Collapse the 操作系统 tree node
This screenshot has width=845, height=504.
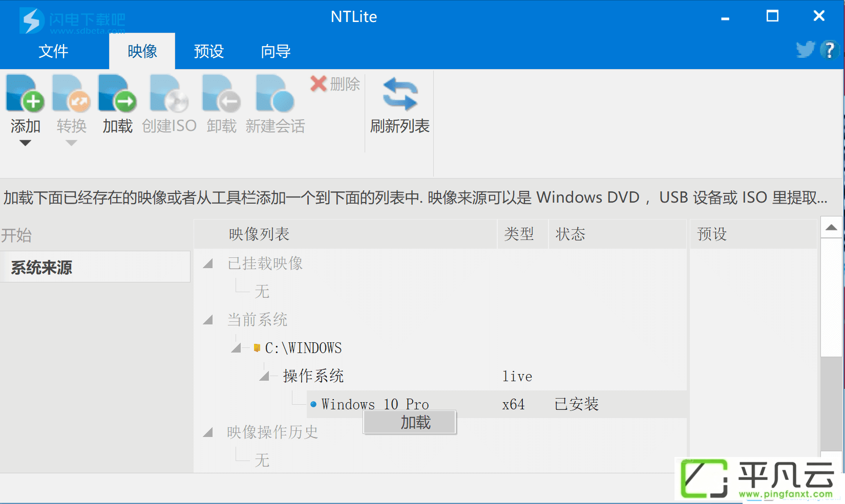tap(264, 377)
